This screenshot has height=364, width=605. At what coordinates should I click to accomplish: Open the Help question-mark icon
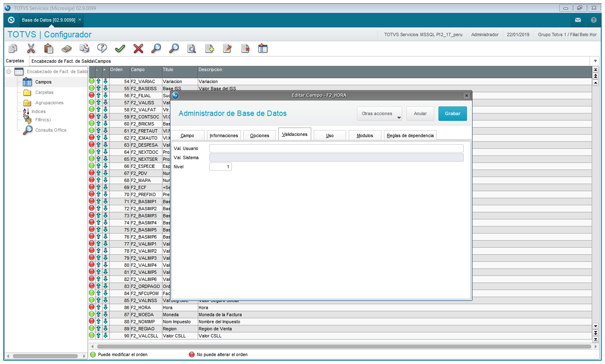click(102, 49)
